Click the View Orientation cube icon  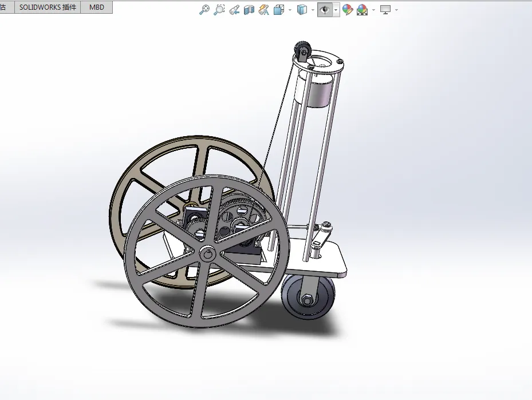click(x=279, y=10)
